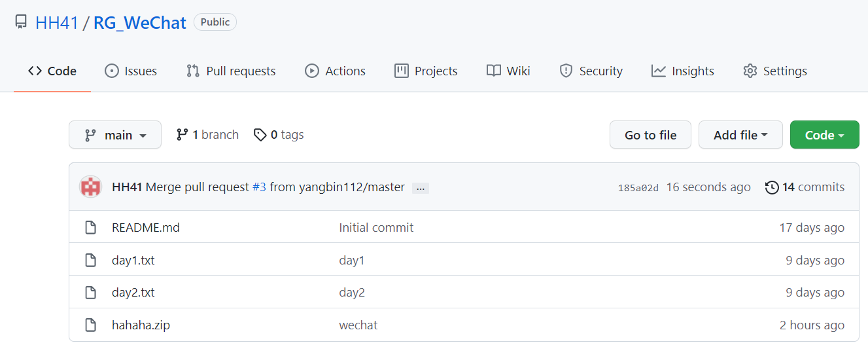Click the HH41 user avatar
Screen dimensions: 868x347
pos(90,187)
